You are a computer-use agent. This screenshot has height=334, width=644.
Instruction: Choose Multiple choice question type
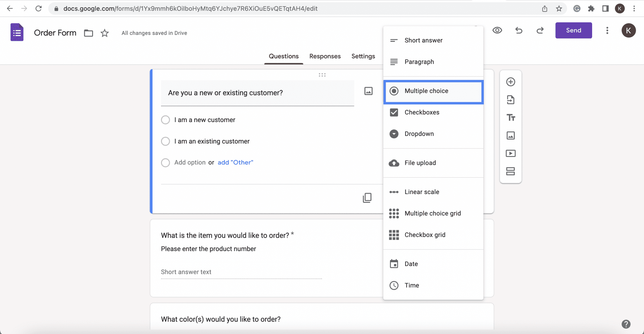(x=433, y=91)
